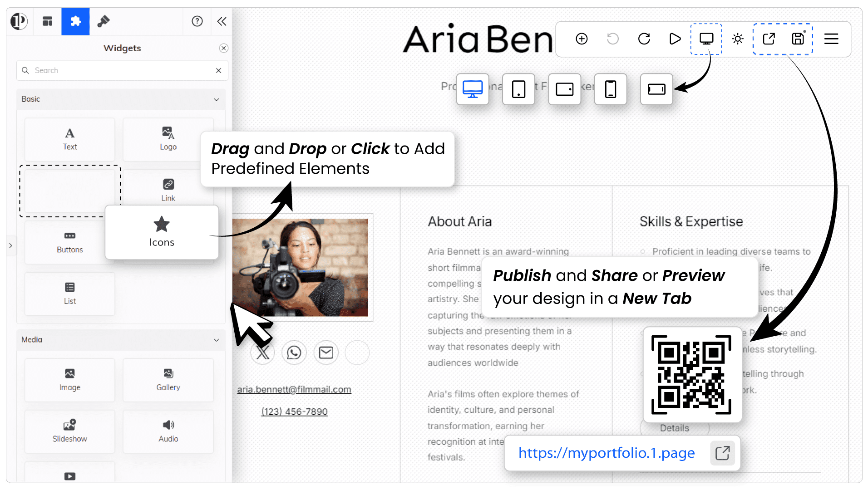Open the hamburger menu
This screenshot has width=868, height=490.
[x=832, y=39]
